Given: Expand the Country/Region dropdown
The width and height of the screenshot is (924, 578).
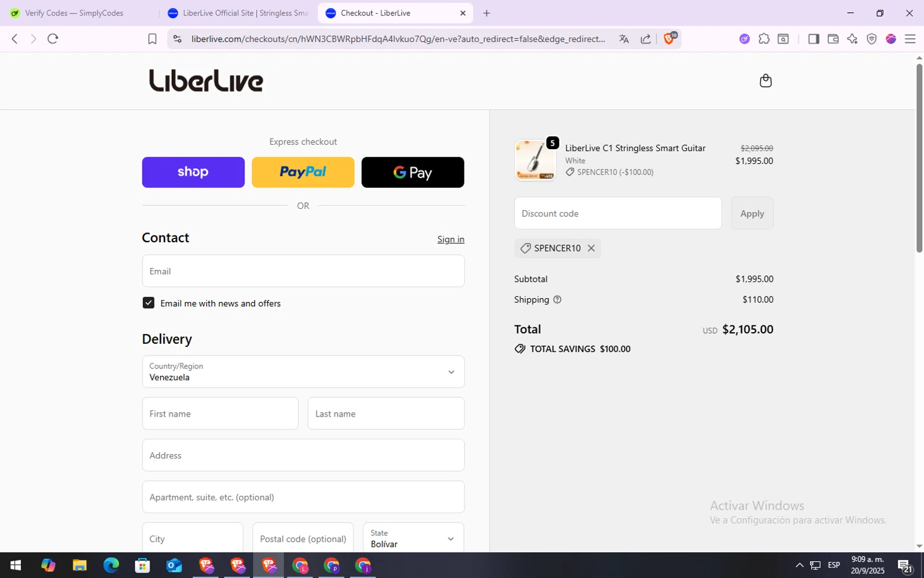Looking at the screenshot, I should [303, 372].
